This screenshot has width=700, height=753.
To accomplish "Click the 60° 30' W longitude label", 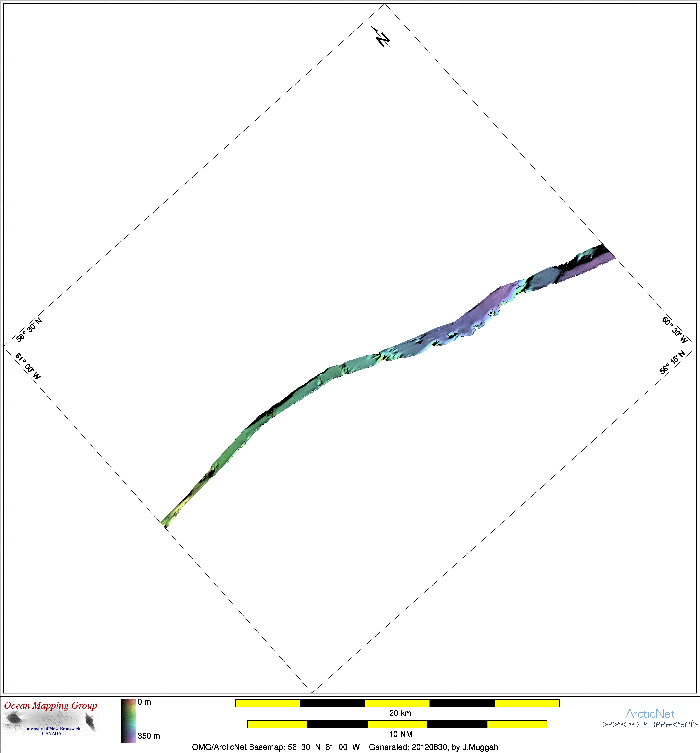I will pyautogui.click(x=674, y=330).
